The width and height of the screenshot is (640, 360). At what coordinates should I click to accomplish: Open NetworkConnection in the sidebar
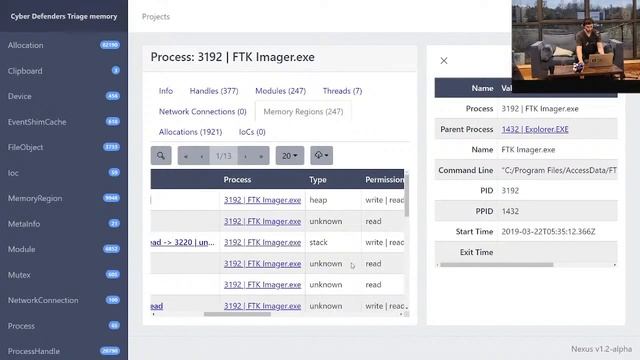tap(64, 300)
